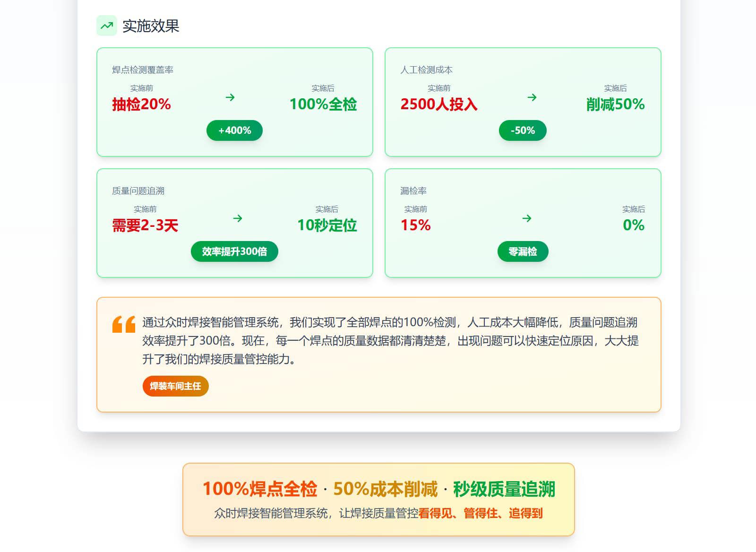Click the orange 焊装车间主任 tag
Screen dimensions: 756x552
coord(175,386)
